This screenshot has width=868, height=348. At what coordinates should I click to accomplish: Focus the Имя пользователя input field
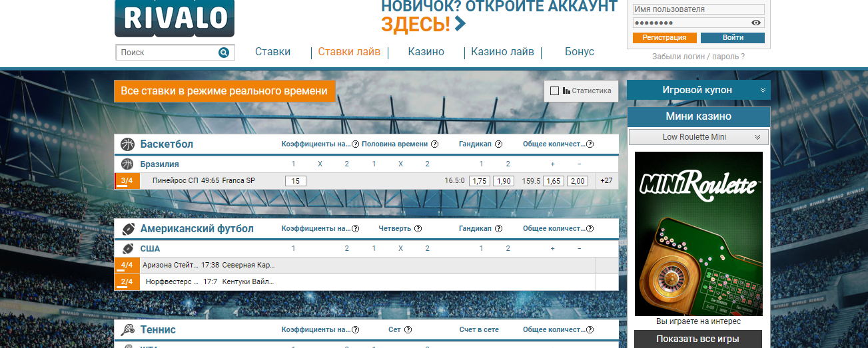click(x=698, y=9)
